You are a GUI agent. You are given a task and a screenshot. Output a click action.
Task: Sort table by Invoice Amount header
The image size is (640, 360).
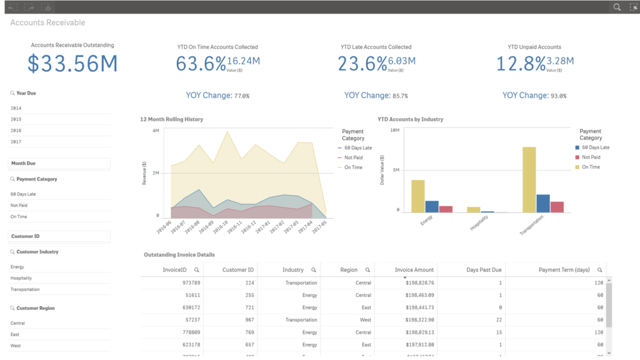pyautogui.click(x=414, y=270)
